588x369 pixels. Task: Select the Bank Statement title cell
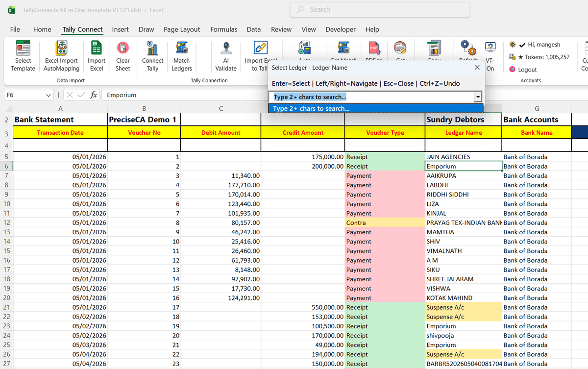click(60, 120)
